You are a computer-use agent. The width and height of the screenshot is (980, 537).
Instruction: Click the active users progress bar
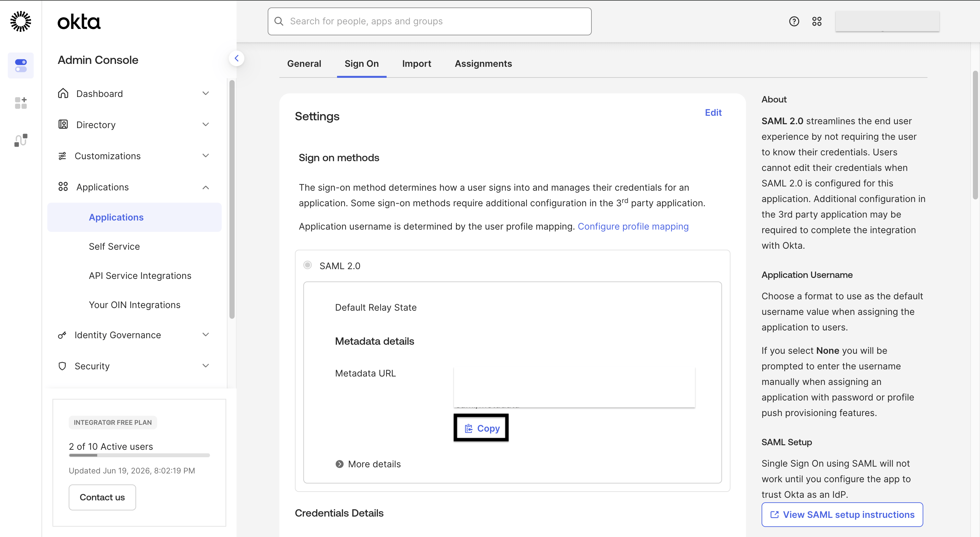pos(139,455)
